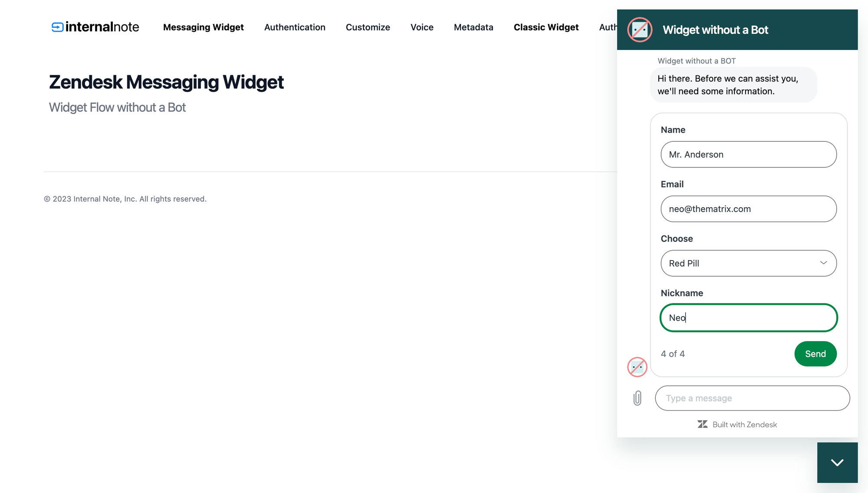Select the Voice nav item
Screen dimensions: 868x493
[x=422, y=27]
